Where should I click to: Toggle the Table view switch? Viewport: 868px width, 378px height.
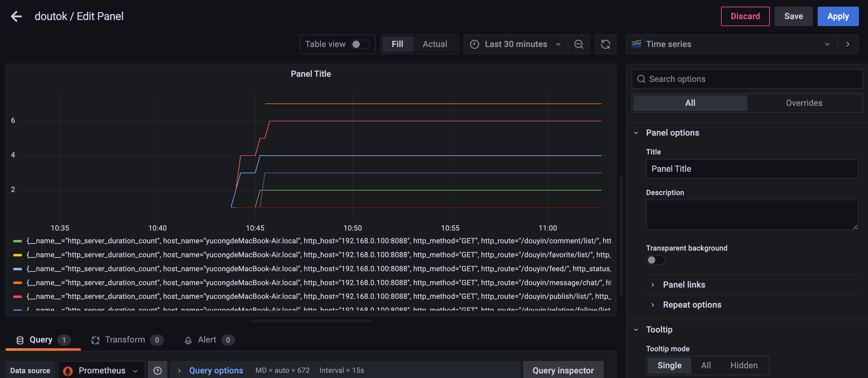pos(360,44)
